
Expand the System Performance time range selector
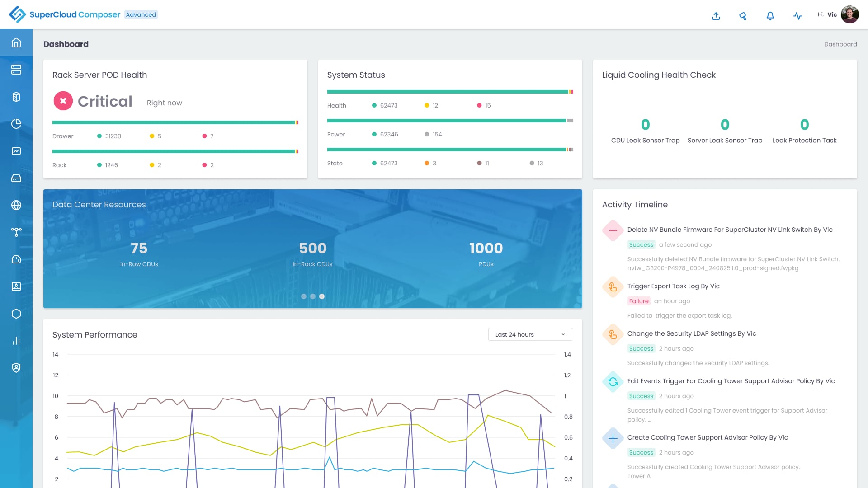click(x=530, y=334)
